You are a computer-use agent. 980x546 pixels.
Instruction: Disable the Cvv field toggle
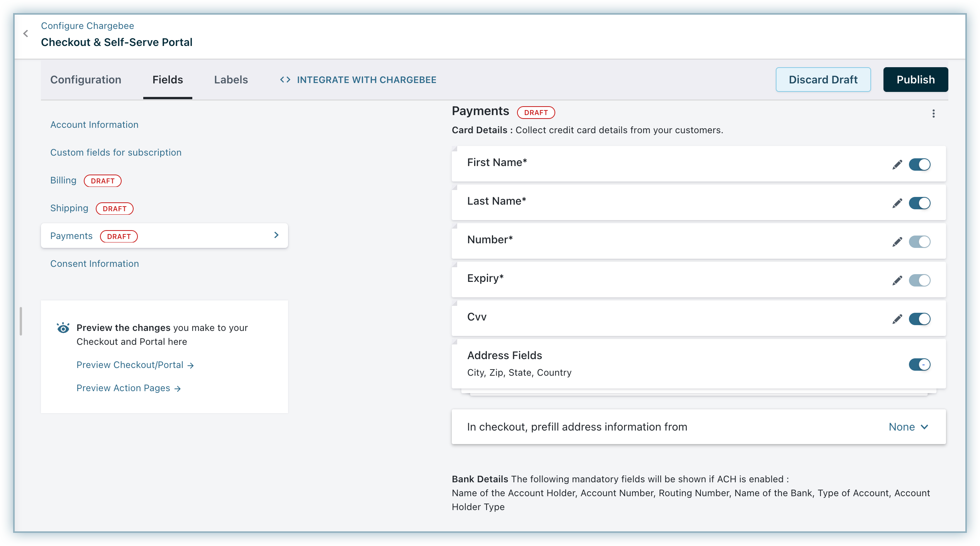coord(919,319)
